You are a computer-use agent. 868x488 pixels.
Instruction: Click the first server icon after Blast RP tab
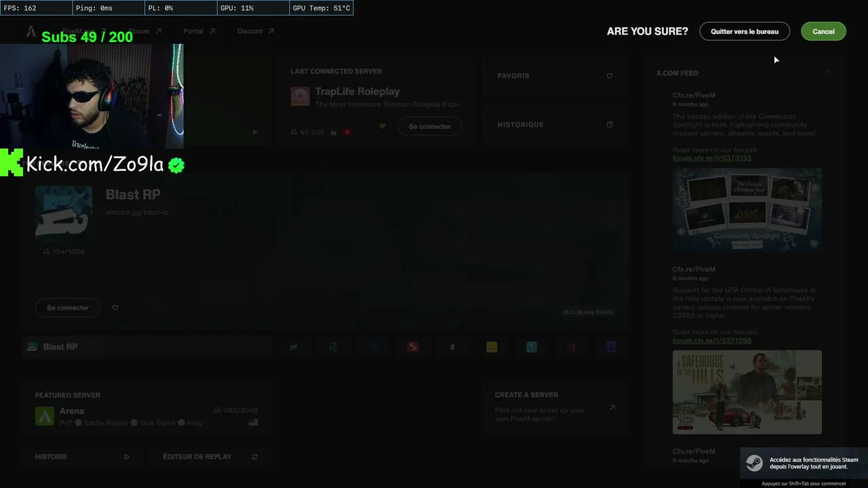pyautogui.click(x=294, y=347)
